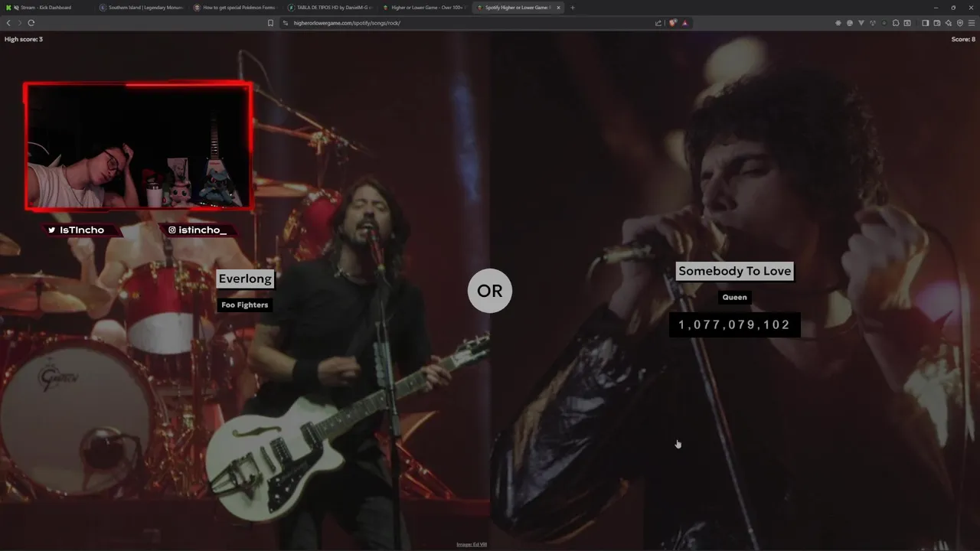Click the streamer webcam overlay
The image size is (980, 551).
click(138, 145)
